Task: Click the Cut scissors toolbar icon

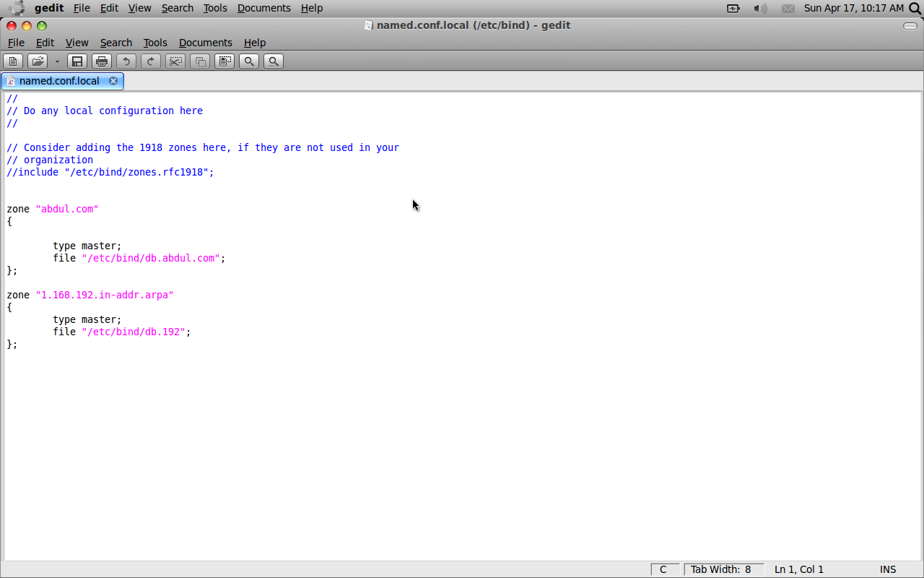Action: 175,61
